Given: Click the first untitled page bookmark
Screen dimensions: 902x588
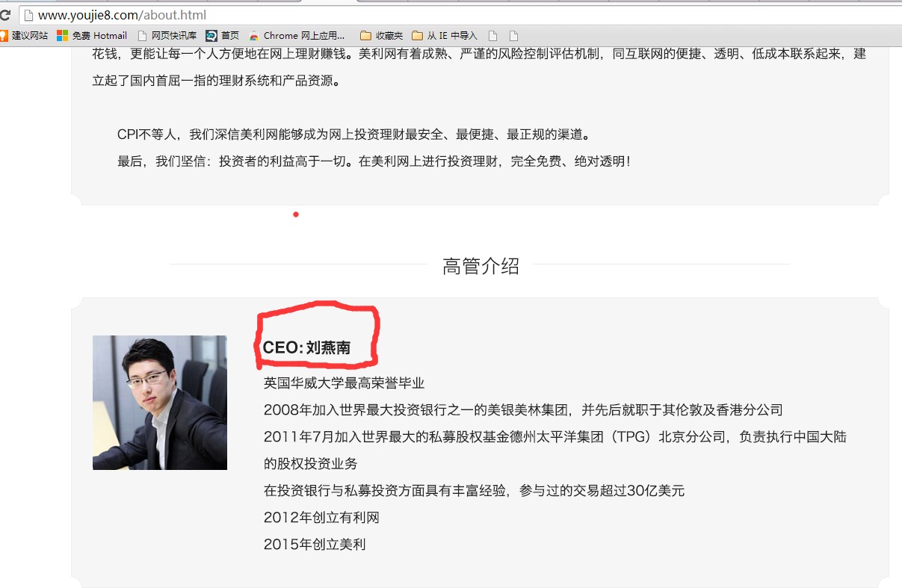Looking at the screenshot, I should [492, 35].
